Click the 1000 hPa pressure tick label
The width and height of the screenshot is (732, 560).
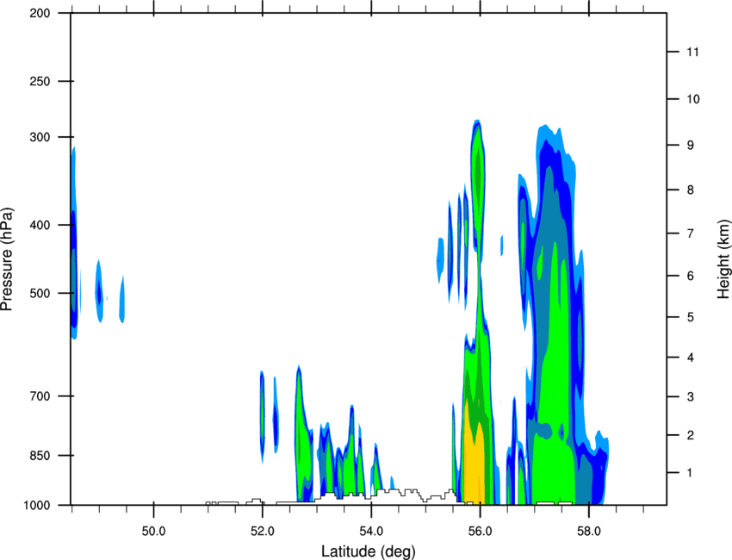[x=37, y=506]
